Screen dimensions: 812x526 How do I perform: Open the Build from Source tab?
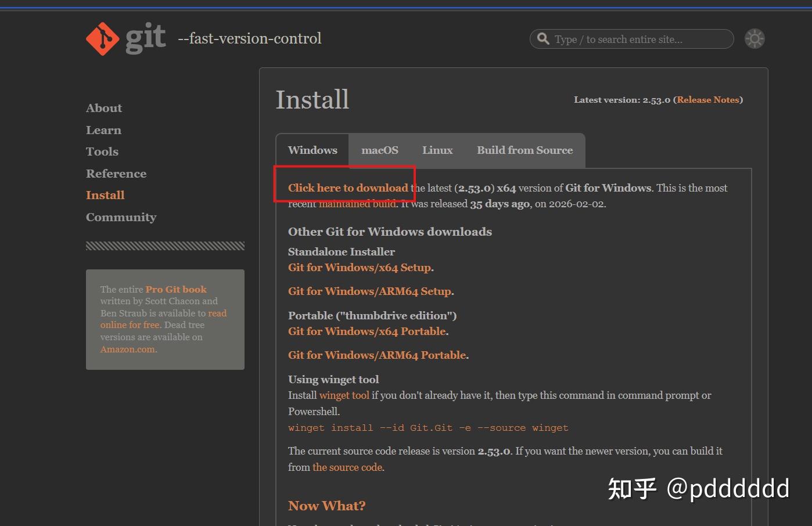click(x=525, y=150)
